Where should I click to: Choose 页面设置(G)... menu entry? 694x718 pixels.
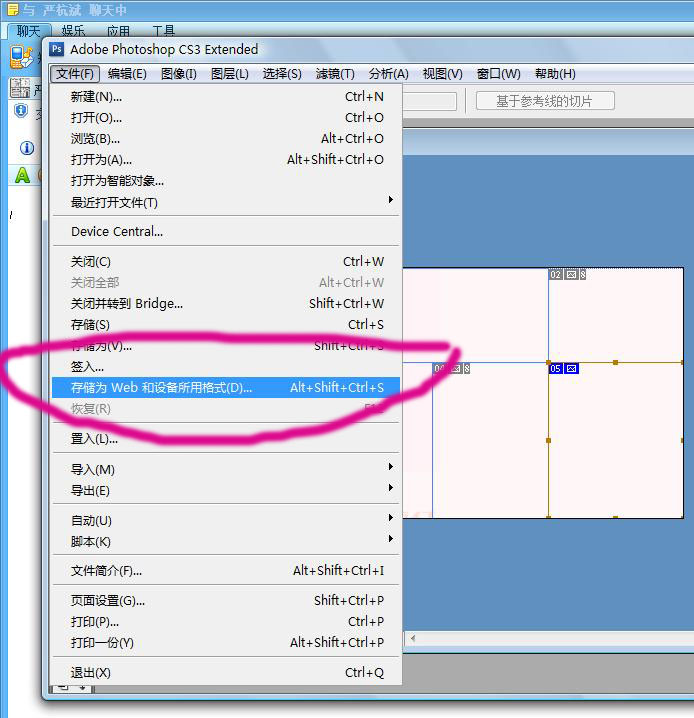click(x=226, y=600)
